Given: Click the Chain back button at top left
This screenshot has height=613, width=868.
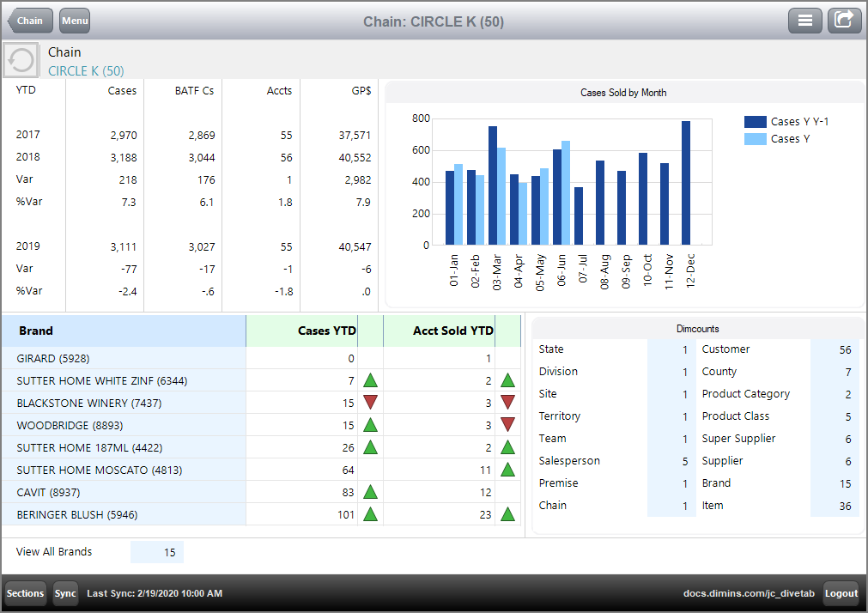Looking at the screenshot, I should point(29,21).
